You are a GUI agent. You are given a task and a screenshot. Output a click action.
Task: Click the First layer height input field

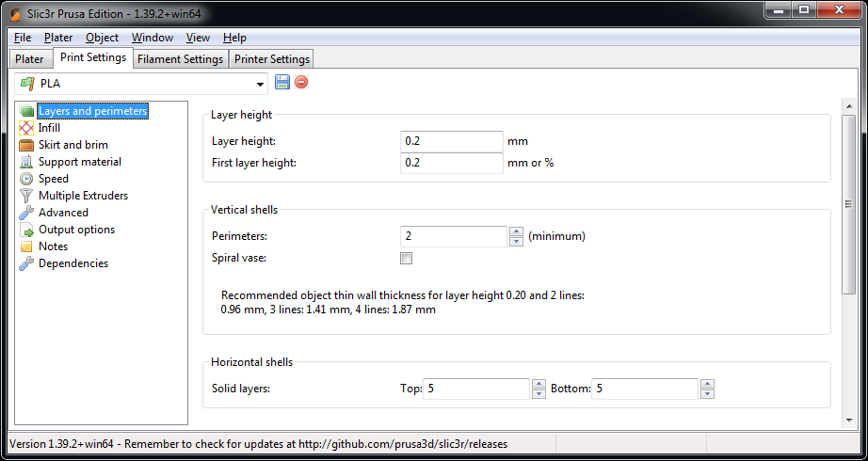(x=452, y=164)
